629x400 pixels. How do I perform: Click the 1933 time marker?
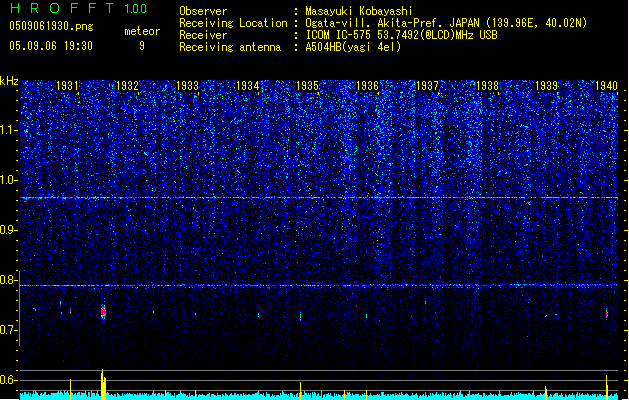pos(187,86)
